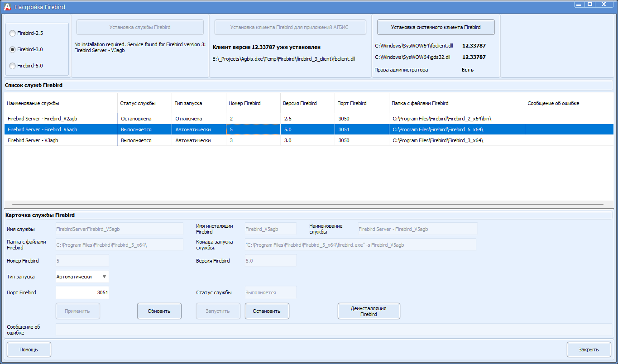Maximize the window using title bar button
The height and width of the screenshot is (364, 618).
(590, 4)
